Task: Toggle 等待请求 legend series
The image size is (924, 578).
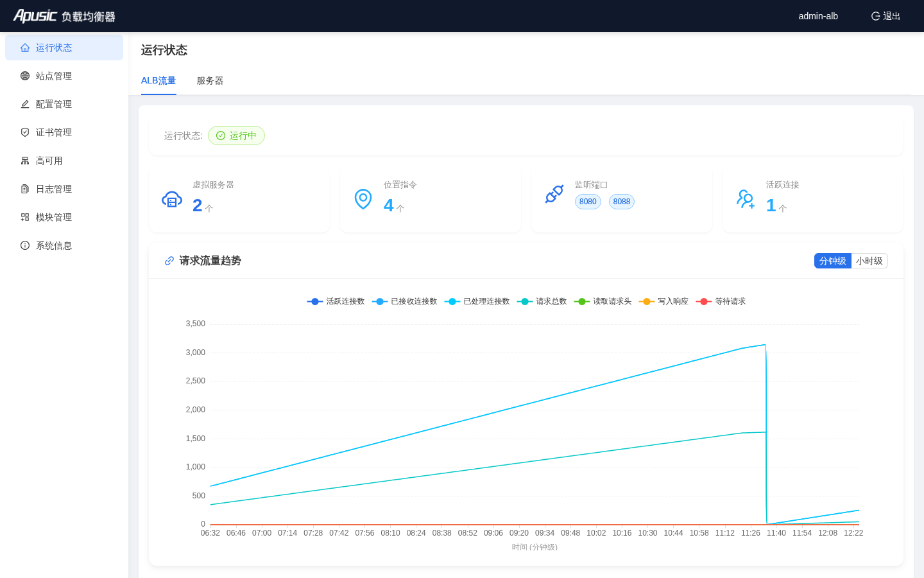Action: coord(721,301)
